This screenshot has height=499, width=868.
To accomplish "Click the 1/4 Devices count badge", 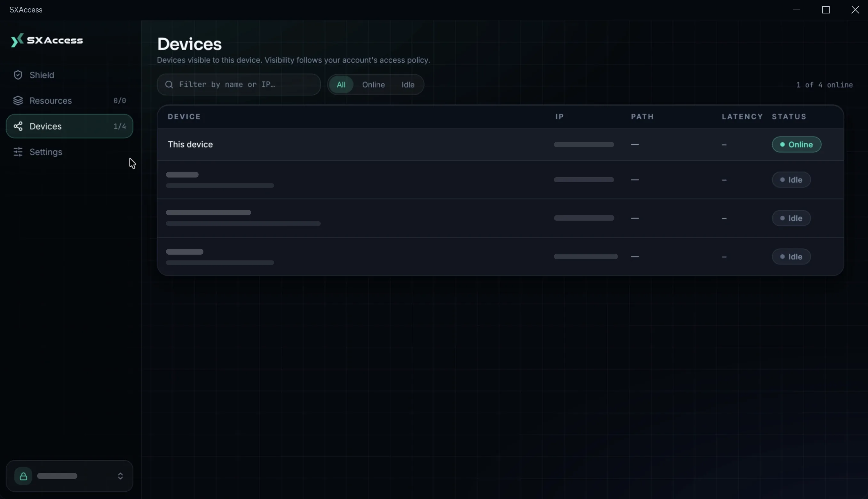I will (x=120, y=126).
